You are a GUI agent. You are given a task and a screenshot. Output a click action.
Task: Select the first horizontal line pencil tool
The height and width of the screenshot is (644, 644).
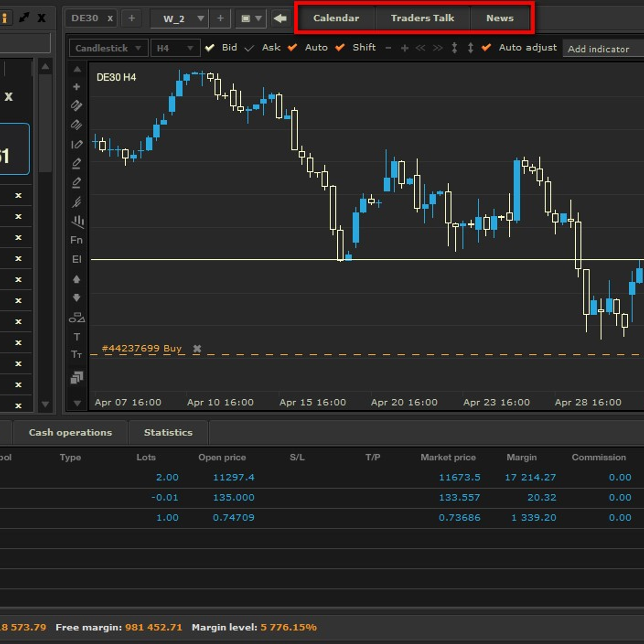[76, 163]
